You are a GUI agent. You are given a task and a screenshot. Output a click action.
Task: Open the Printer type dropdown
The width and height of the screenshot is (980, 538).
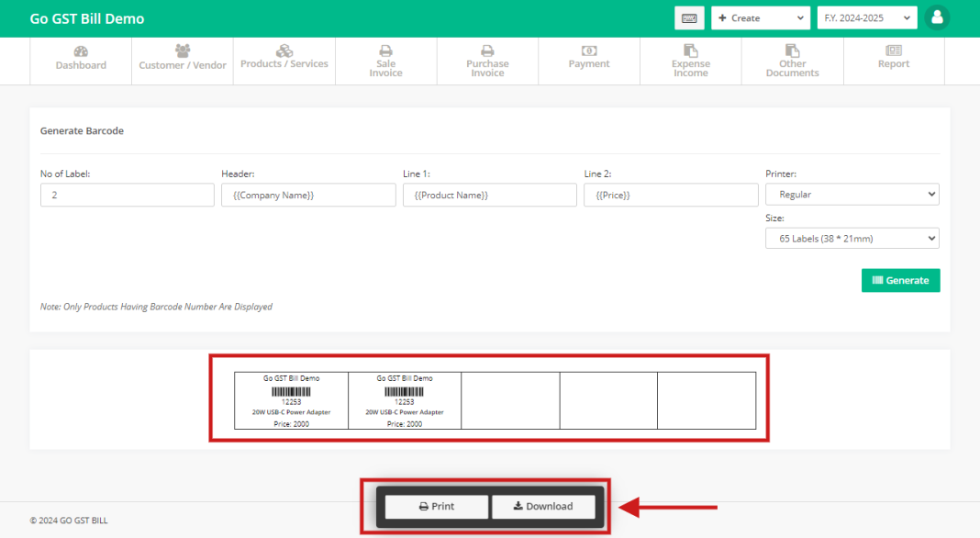click(852, 194)
